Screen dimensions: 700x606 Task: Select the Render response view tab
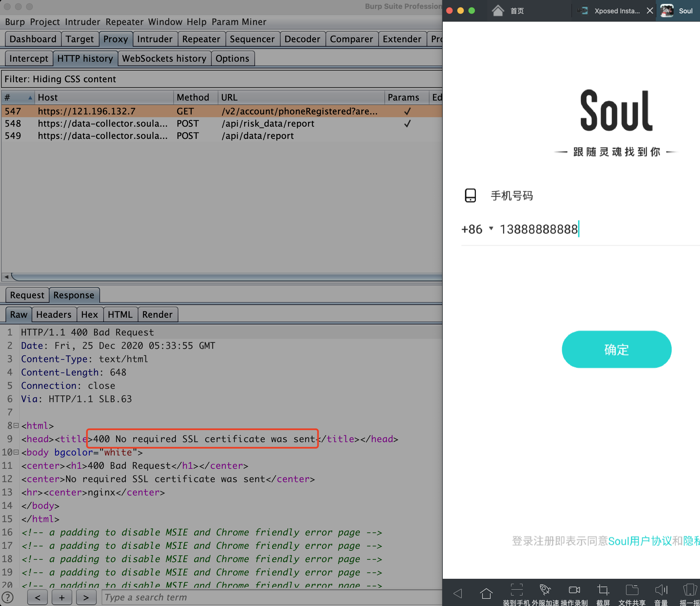click(x=157, y=314)
